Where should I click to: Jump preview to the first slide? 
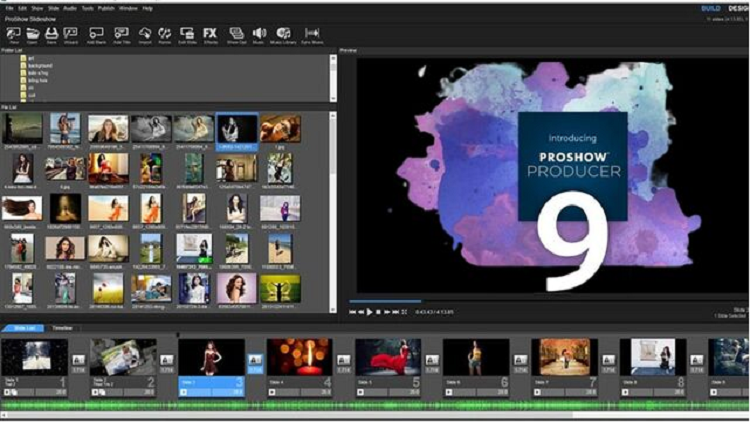353,312
